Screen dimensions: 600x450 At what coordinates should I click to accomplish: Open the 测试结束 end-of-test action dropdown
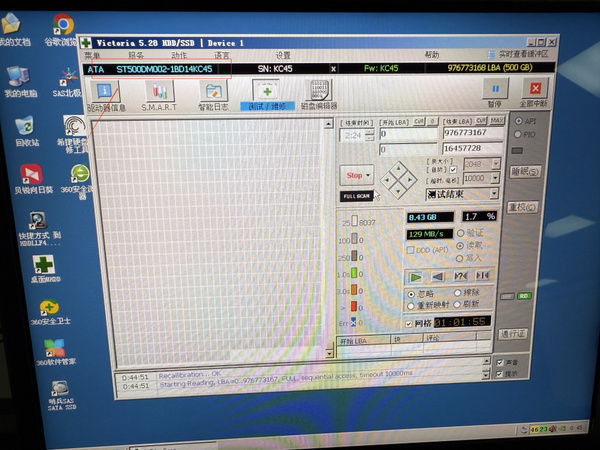(x=494, y=193)
